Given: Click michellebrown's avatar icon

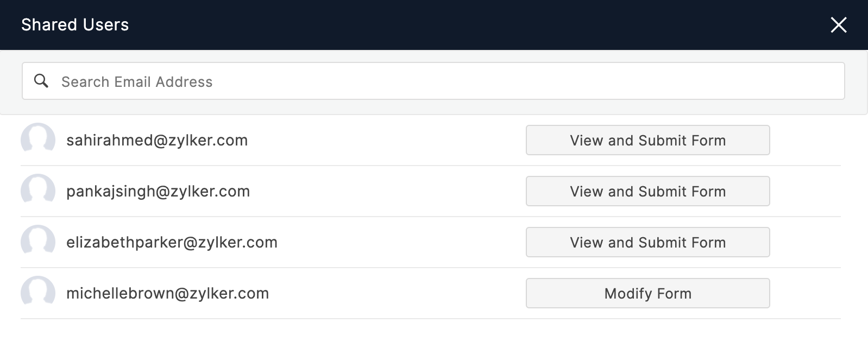Looking at the screenshot, I should (x=38, y=293).
